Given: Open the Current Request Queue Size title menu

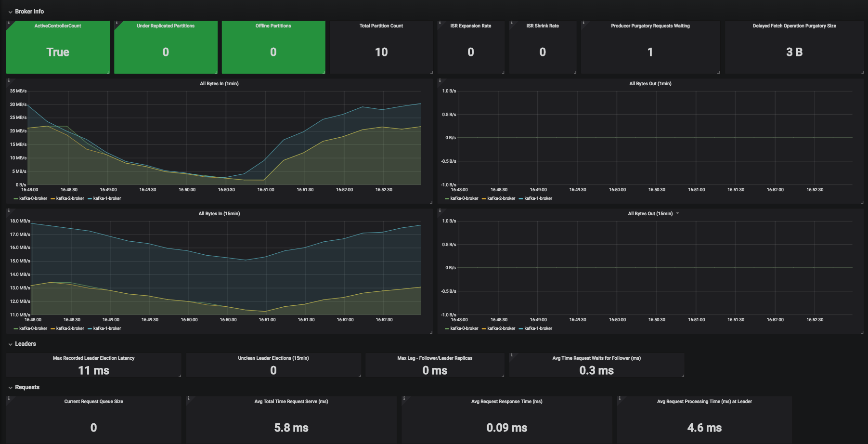Looking at the screenshot, I should tap(94, 402).
